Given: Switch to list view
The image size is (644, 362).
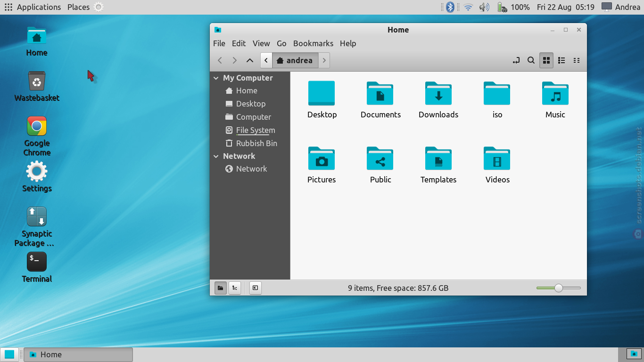Looking at the screenshot, I should 561,60.
